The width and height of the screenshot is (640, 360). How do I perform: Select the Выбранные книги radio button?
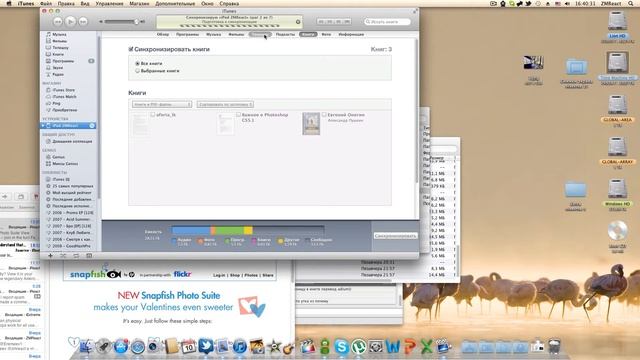coord(138,71)
